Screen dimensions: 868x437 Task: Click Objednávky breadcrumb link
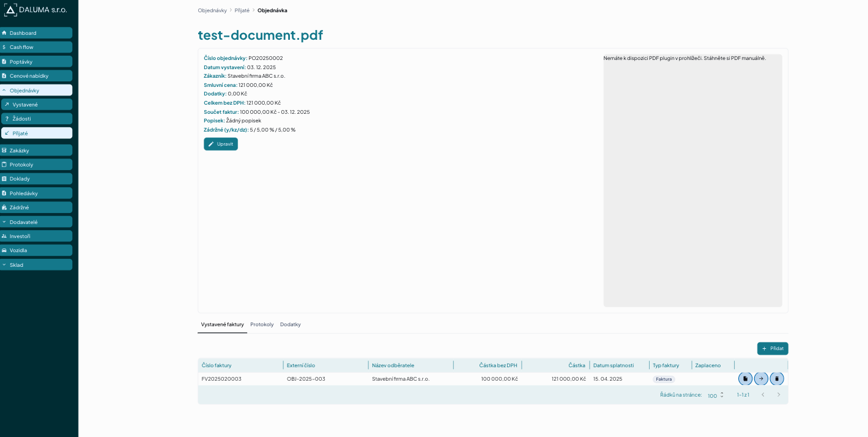pyautogui.click(x=212, y=10)
